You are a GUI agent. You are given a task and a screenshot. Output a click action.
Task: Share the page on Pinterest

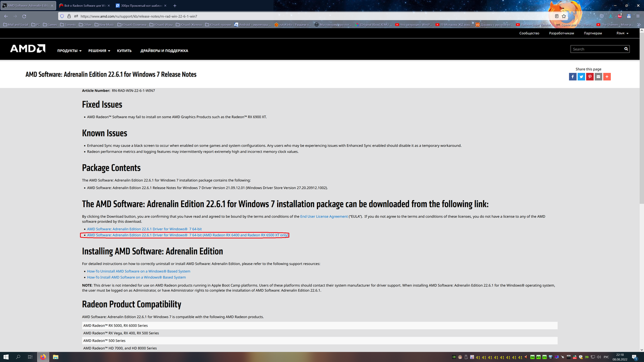(590, 76)
